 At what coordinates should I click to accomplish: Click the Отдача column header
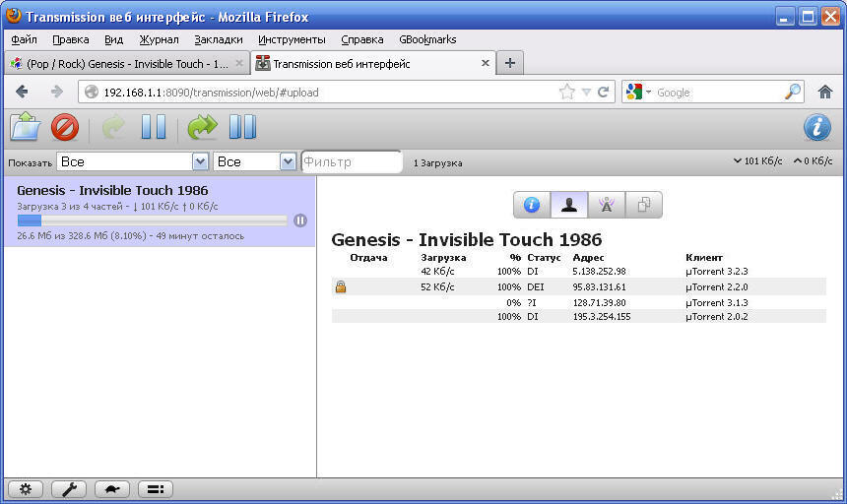[368, 257]
